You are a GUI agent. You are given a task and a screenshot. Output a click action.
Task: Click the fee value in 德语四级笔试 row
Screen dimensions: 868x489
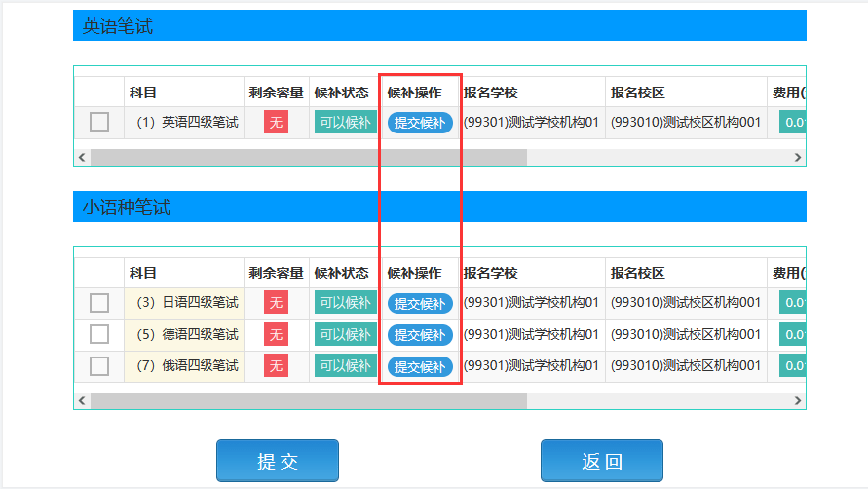click(x=793, y=334)
